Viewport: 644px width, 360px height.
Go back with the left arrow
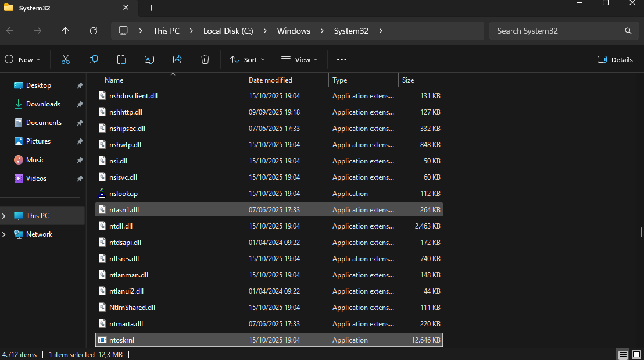(x=10, y=31)
